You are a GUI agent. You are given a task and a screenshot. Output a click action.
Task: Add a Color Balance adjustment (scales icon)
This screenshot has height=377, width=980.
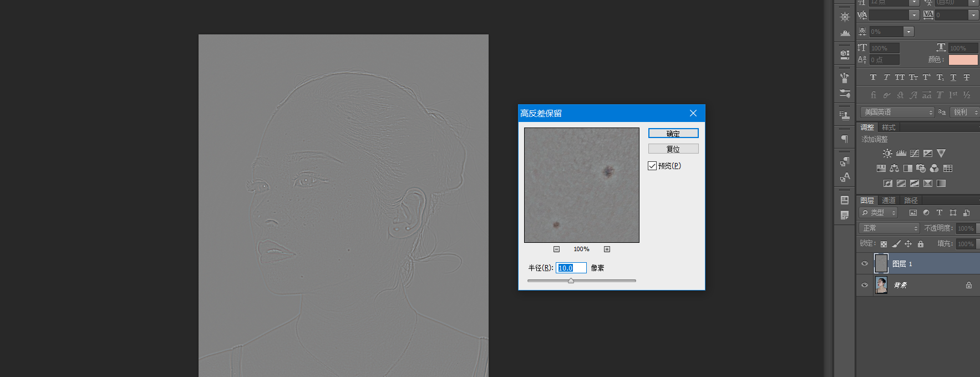(x=894, y=169)
